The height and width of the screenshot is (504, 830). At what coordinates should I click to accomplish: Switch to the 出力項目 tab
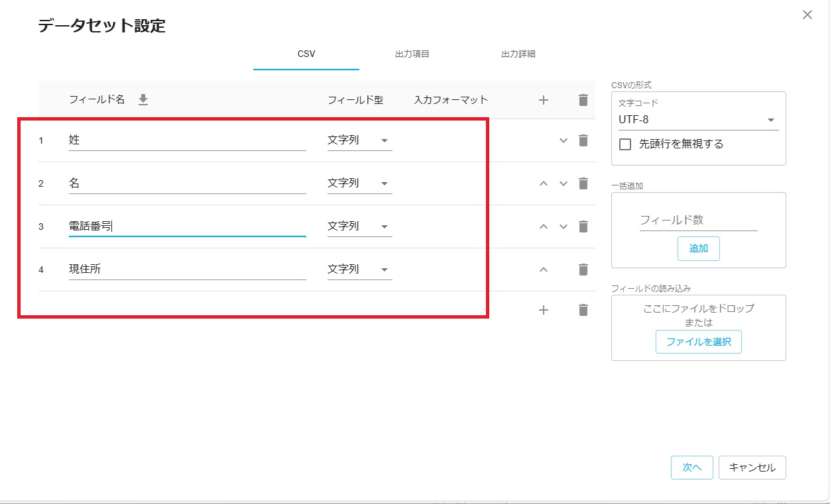(x=412, y=54)
